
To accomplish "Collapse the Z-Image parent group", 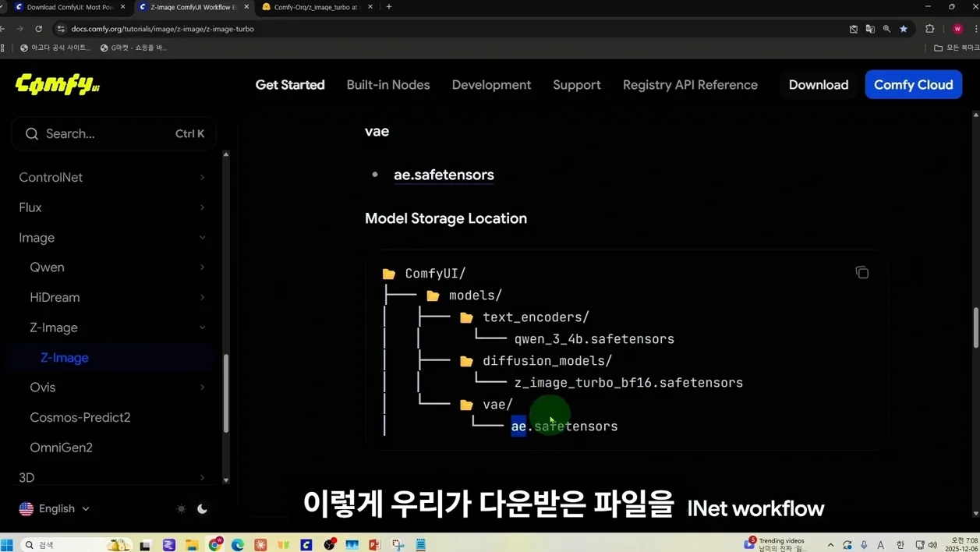I will pos(117,327).
